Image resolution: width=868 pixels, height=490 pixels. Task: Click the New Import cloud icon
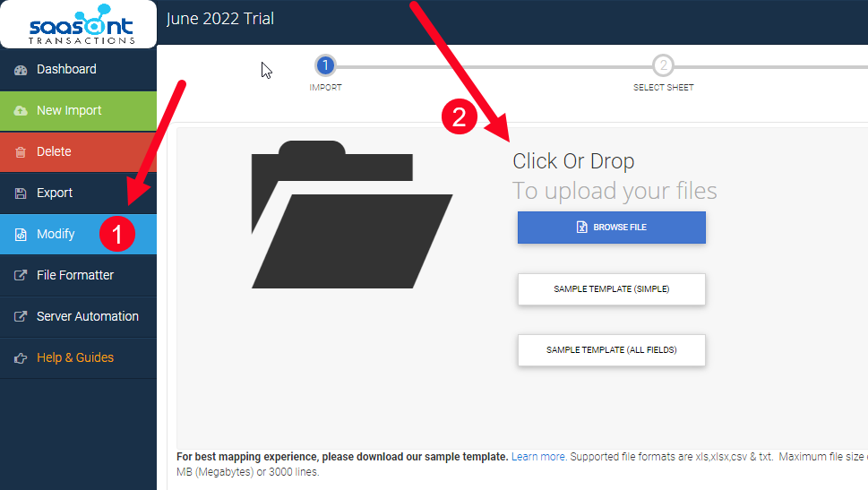point(21,111)
